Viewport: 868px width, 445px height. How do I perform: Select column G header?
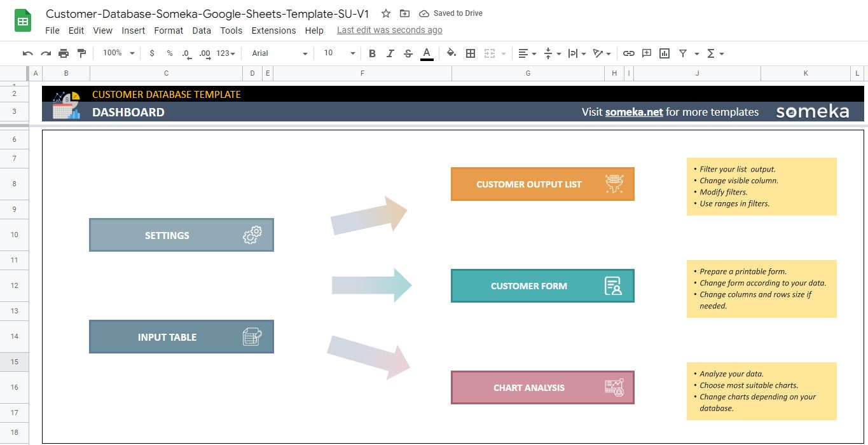pos(528,74)
